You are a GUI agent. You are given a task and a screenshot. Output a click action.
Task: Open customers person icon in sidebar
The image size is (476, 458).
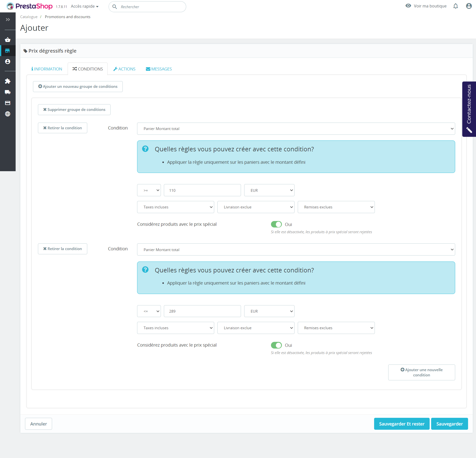pyautogui.click(x=8, y=62)
